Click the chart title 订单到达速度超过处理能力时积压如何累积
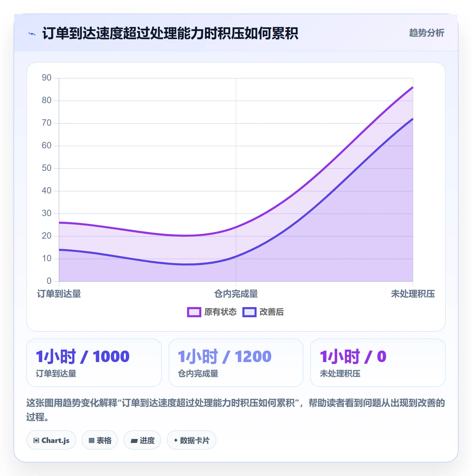The height and width of the screenshot is (476, 472). tap(170, 33)
